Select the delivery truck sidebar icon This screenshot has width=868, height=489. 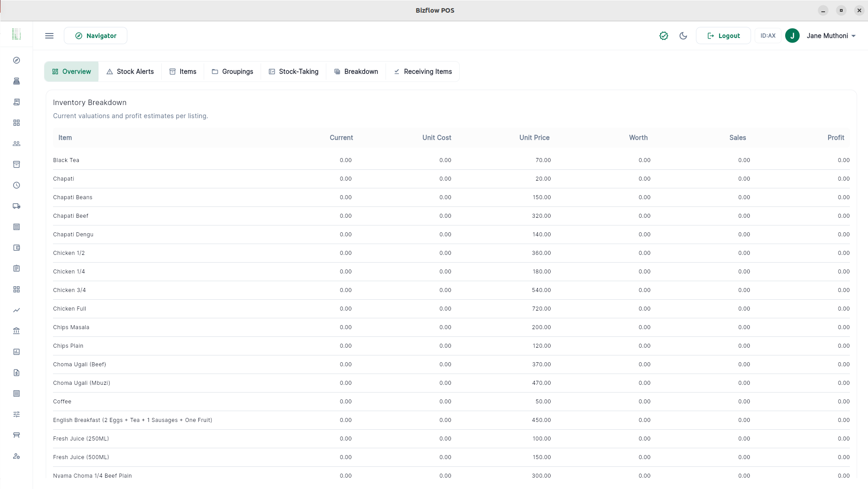point(16,206)
